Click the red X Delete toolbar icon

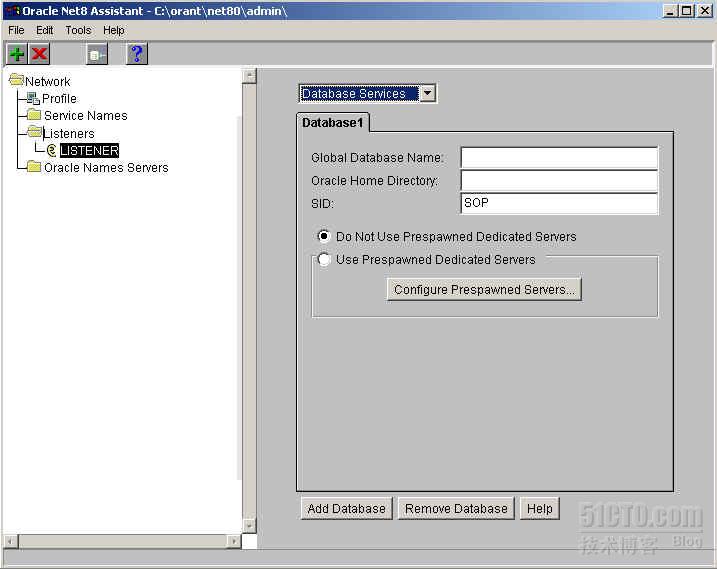click(x=39, y=54)
